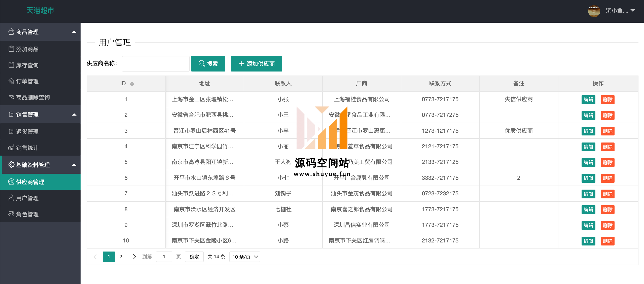The width and height of the screenshot is (644, 284).
Task: Click the 销售管理 document icon
Action: coord(11,114)
